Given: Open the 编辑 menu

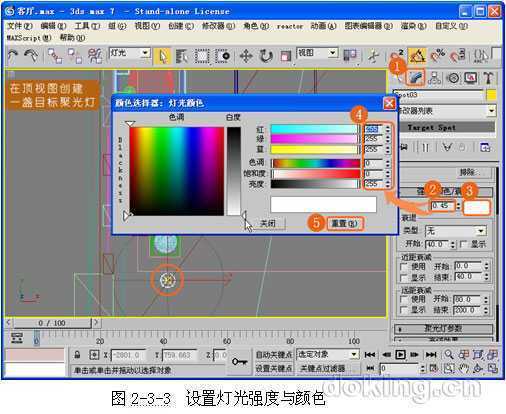Looking at the screenshot, I should click(x=53, y=26).
